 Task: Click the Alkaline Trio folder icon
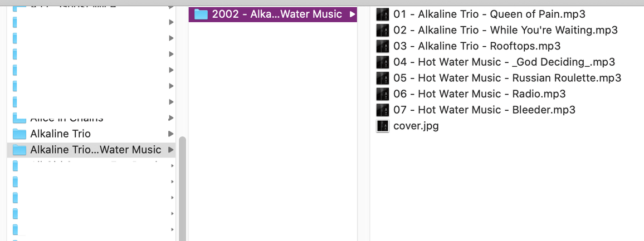tap(20, 134)
